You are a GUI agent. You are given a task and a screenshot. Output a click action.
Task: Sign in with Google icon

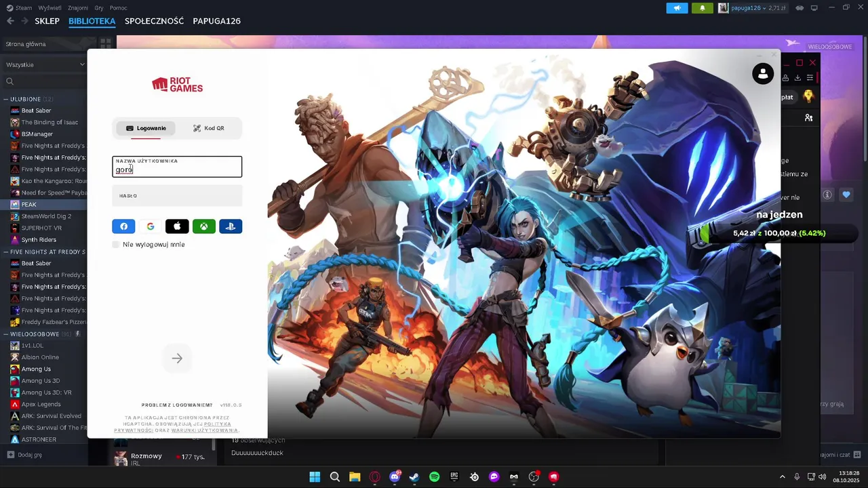pos(151,226)
